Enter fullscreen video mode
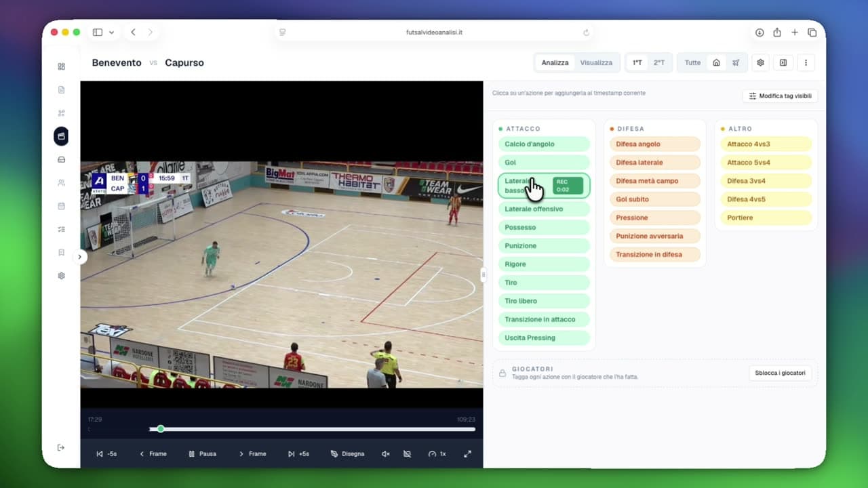 point(467,454)
